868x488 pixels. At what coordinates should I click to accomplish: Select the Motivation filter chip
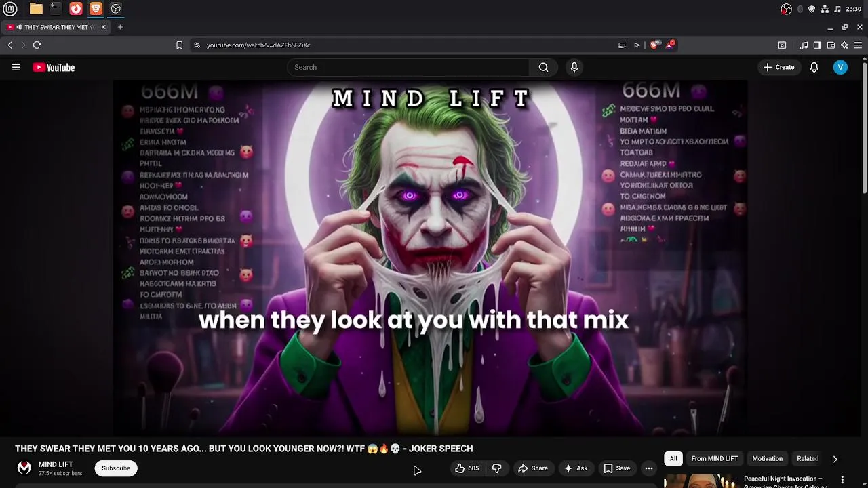pos(767,459)
